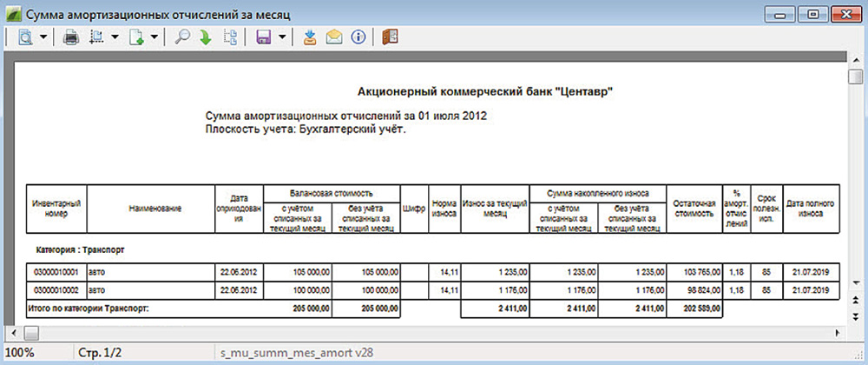Viewport: 868px width, 365px height.
Task: Send the report via envelope icon
Action: point(333,37)
